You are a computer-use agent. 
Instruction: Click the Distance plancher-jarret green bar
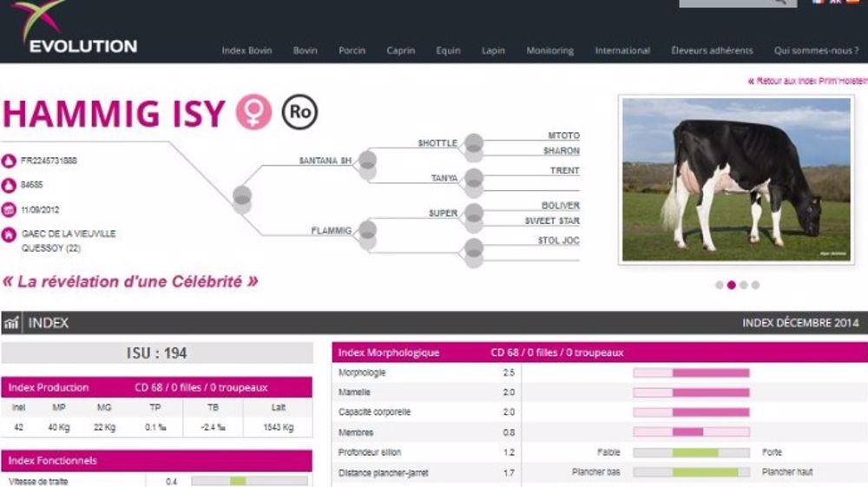tap(705, 472)
